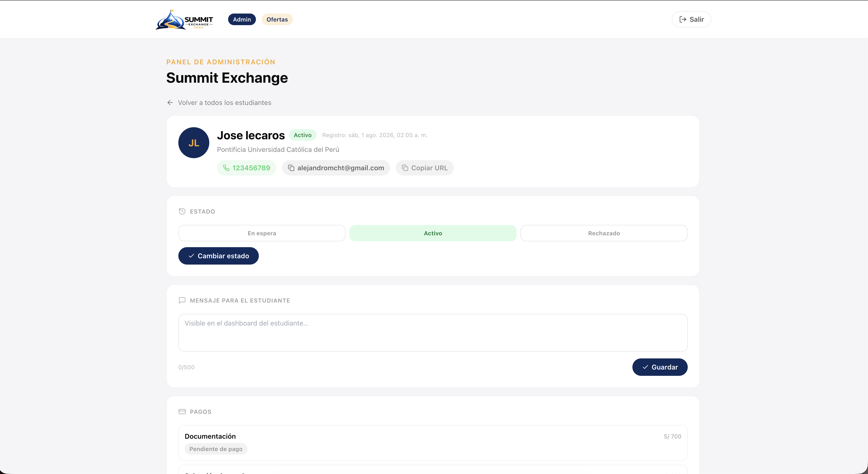
Task: Click the history icon beside ESTADO
Action: pos(182,211)
